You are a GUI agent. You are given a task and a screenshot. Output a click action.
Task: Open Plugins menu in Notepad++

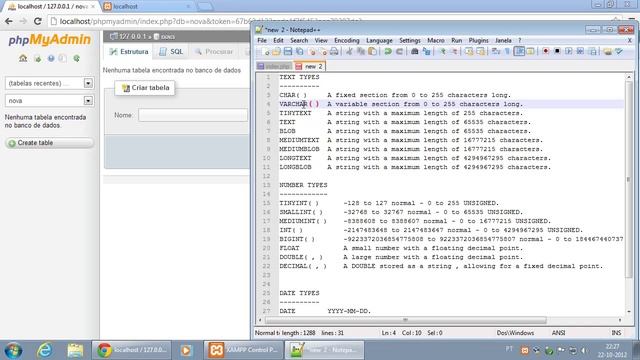478,40
